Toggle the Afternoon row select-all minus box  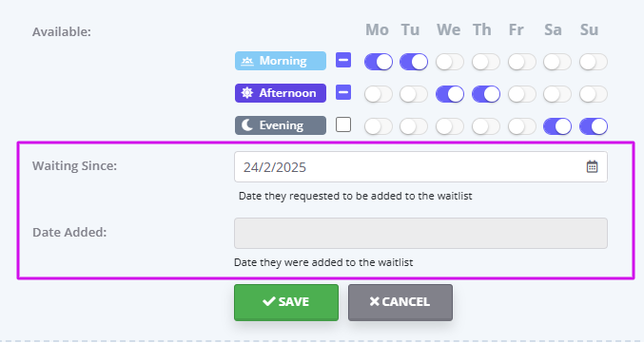343,92
